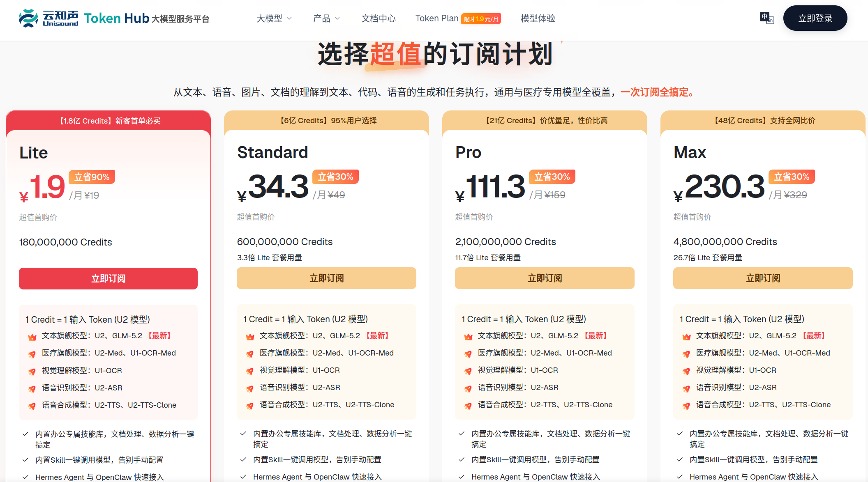868x482 pixels.
Task: Click rocket icon beside Standard 语音合成模型
Action: coord(250,406)
